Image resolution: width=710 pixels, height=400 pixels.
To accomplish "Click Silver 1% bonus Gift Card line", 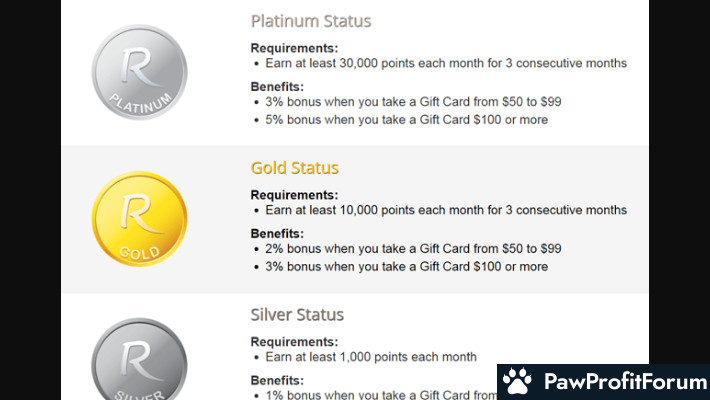I will pyautogui.click(x=381, y=395).
